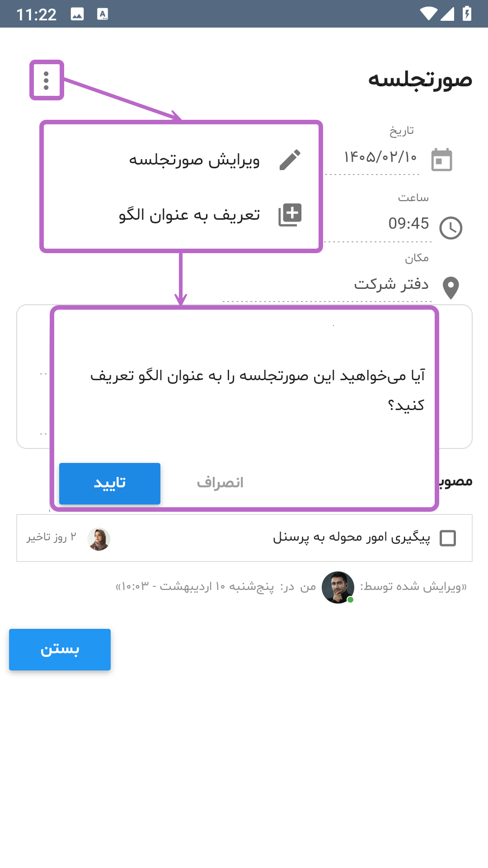Click the status bar keyboard A icon
The height and width of the screenshot is (868, 488).
(x=103, y=14)
